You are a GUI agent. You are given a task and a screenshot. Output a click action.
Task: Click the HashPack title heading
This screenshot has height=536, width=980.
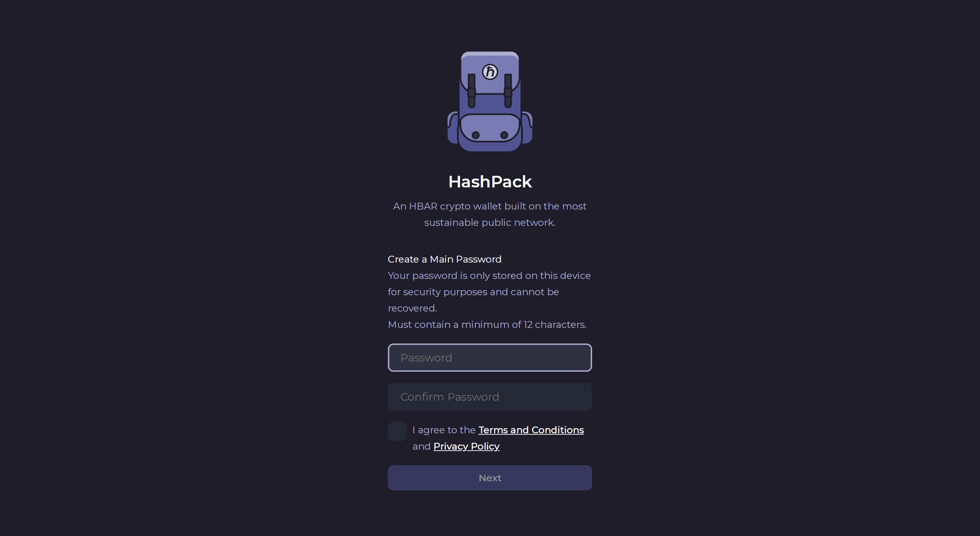490,182
